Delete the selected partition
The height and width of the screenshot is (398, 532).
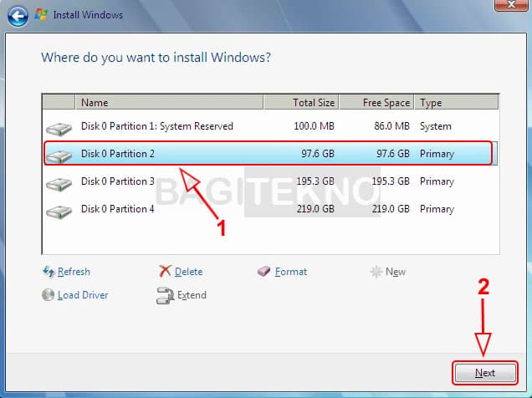188,272
